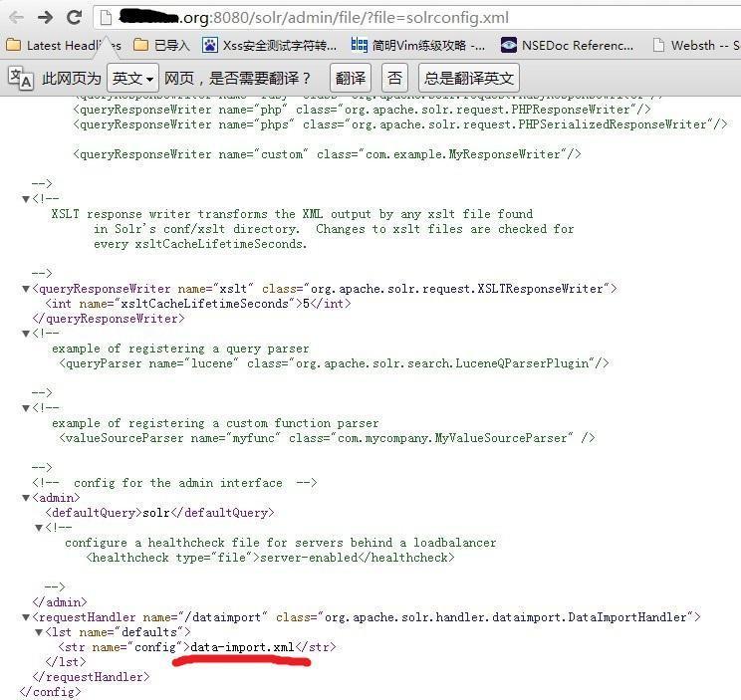Open the 英文 language dropdown
Screen dimensions: 741x700
(132, 78)
